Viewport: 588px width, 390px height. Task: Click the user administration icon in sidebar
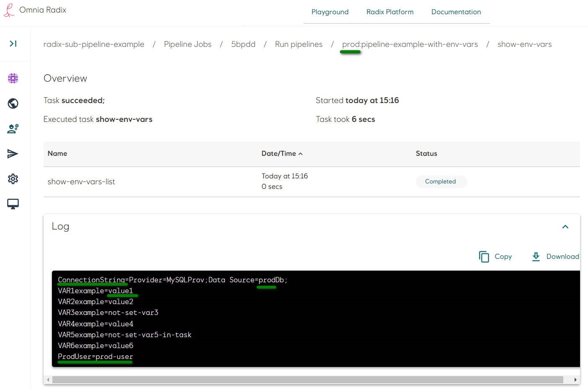(13, 129)
